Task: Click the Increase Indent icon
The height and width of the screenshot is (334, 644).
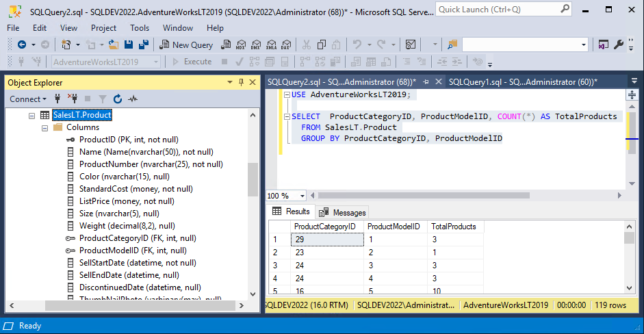Action: (x=456, y=62)
